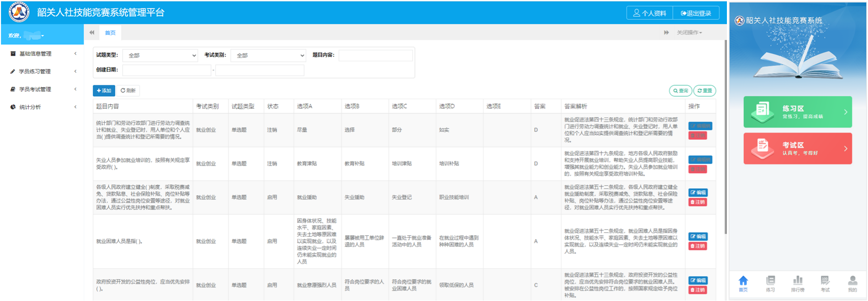Viewport: 868px width, 301px height.
Task: Open the 考试类别 dropdown
Action: [268, 55]
